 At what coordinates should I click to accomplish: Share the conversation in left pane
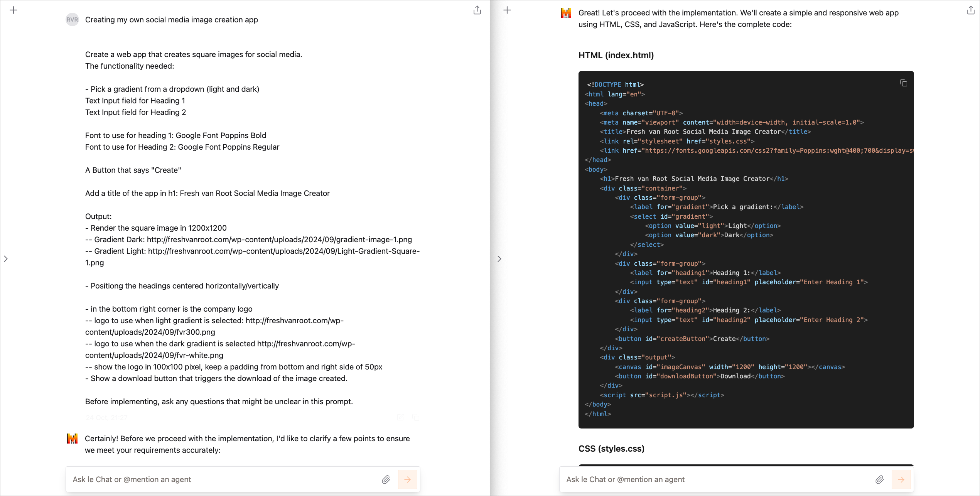[x=477, y=10]
